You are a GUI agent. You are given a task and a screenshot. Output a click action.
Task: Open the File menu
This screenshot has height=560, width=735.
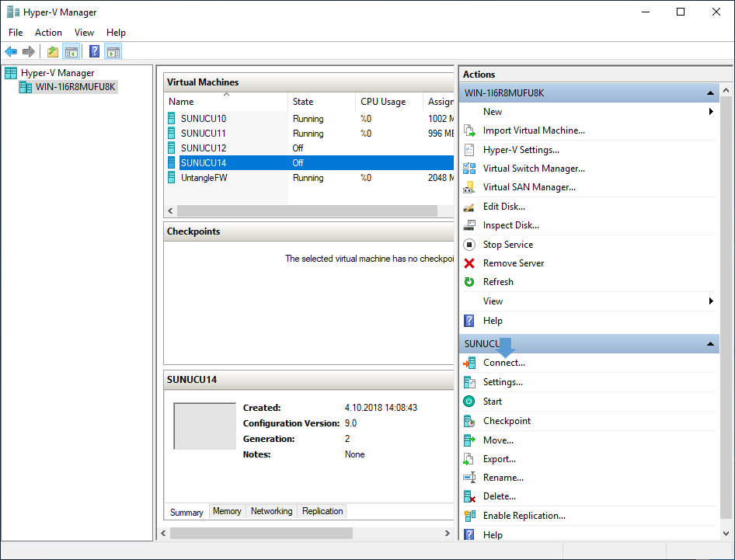(16, 33)
